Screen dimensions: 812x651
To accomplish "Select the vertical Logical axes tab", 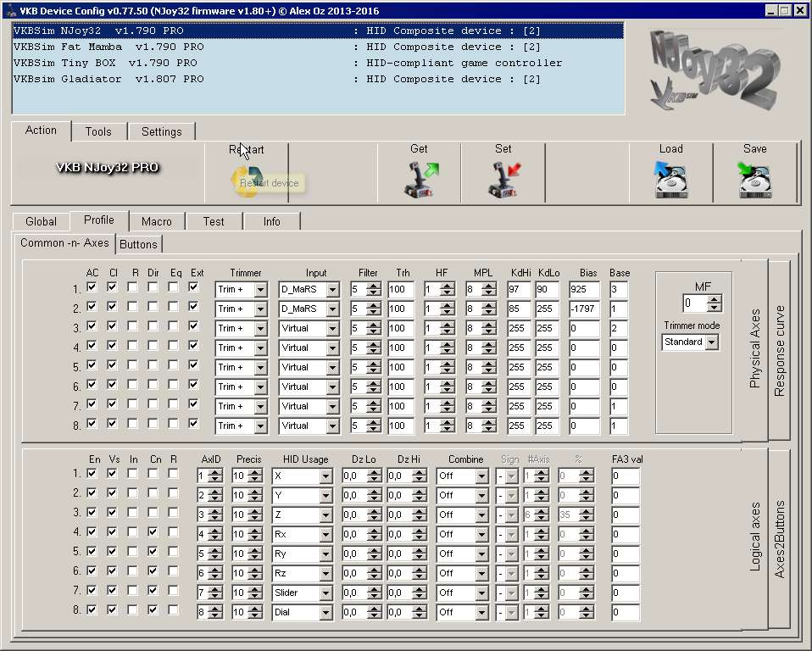I will pos(755,537).
